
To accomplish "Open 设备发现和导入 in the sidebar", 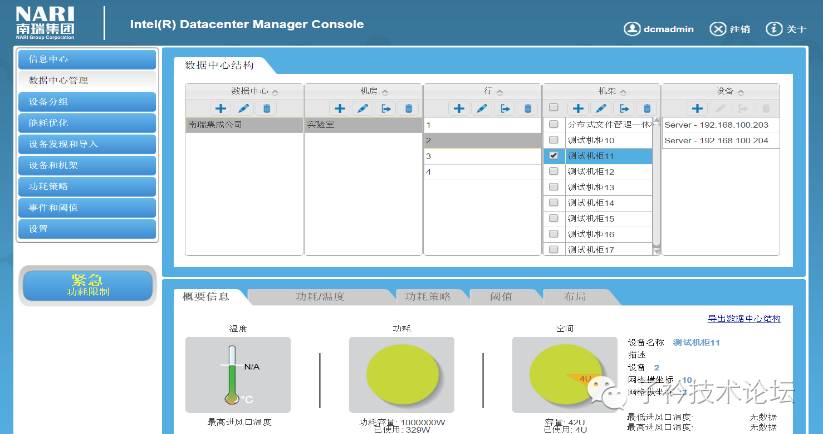I will click(87, 144).
